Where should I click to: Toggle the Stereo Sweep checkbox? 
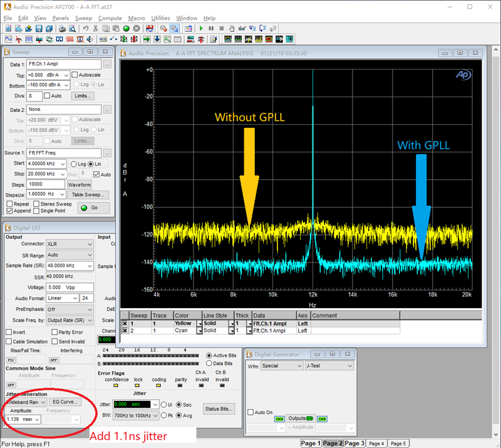pos(36,204)
